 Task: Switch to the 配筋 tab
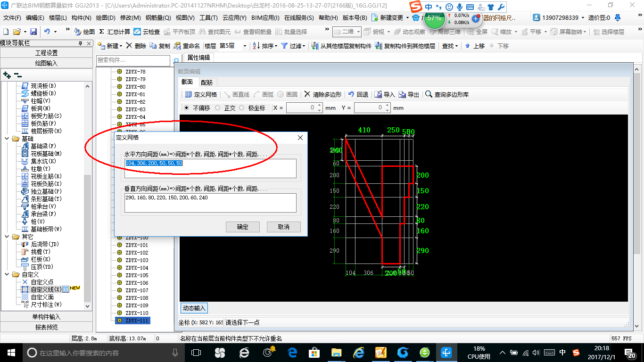click(x=206, y=82)
